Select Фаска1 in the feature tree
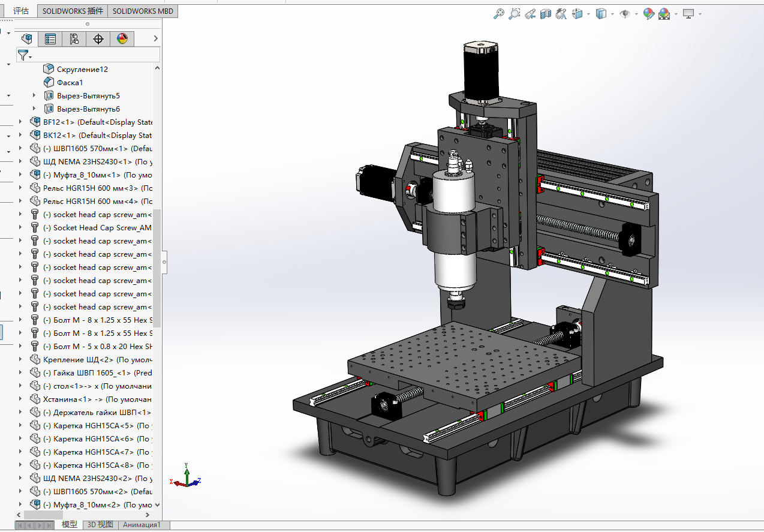The height and width of the screenshot is (532, 764). point(70,83)
